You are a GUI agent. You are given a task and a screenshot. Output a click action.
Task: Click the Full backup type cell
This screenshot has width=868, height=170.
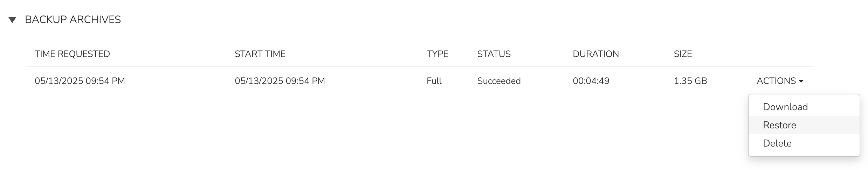[x=434, y=81]
